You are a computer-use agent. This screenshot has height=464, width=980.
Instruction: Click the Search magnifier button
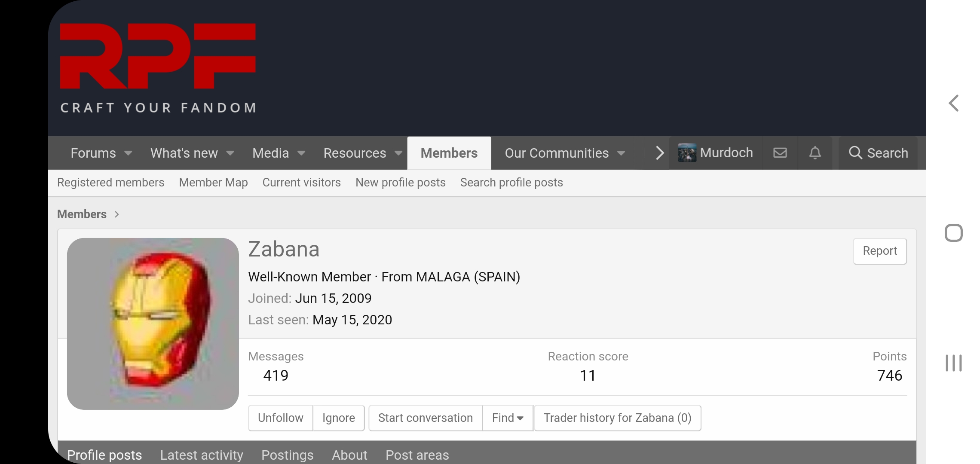(878, 153)
